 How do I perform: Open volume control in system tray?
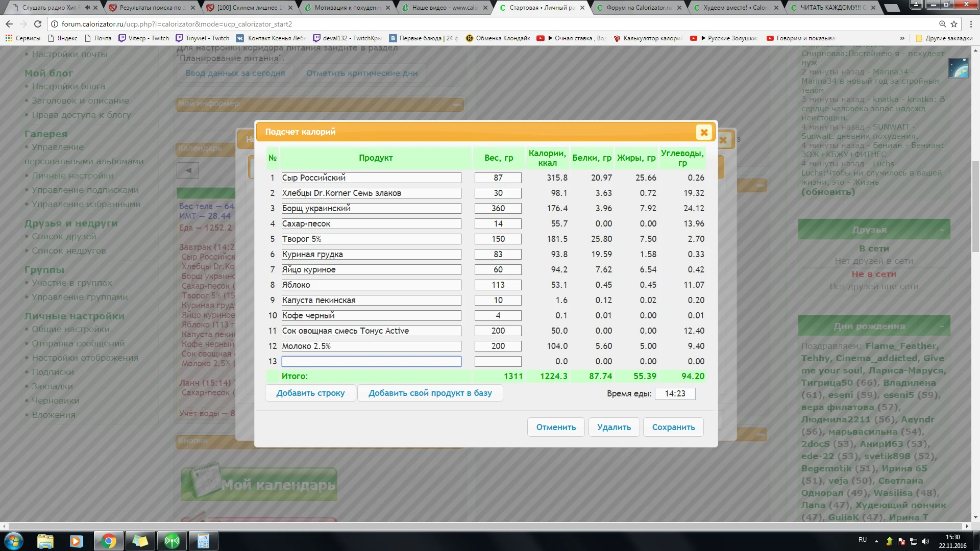tap(926, 541)
